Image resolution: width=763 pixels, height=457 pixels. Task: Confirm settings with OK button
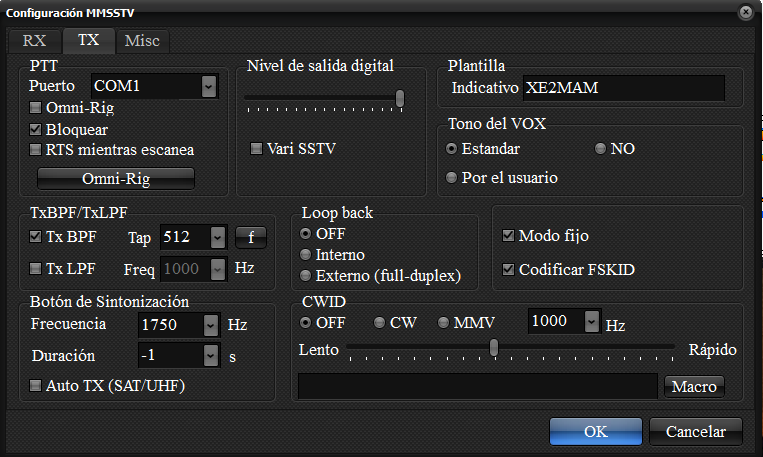click(596, 432)
